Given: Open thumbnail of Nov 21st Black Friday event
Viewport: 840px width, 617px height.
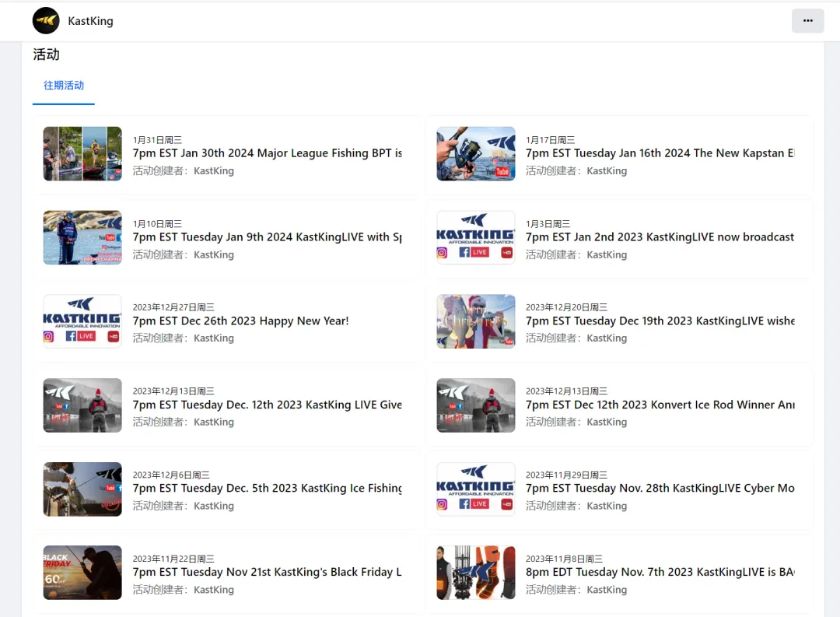Looking at the screenshot, I should pyautogui.click(x=82, y=573).
